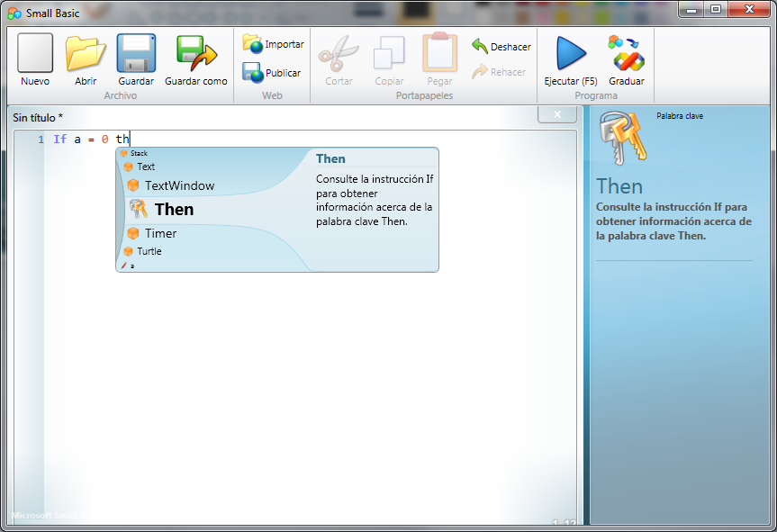Viewport: 777px width, 532px height.
Task: Click the Small Basic title bar icon
Action: [x=14, y=13]
